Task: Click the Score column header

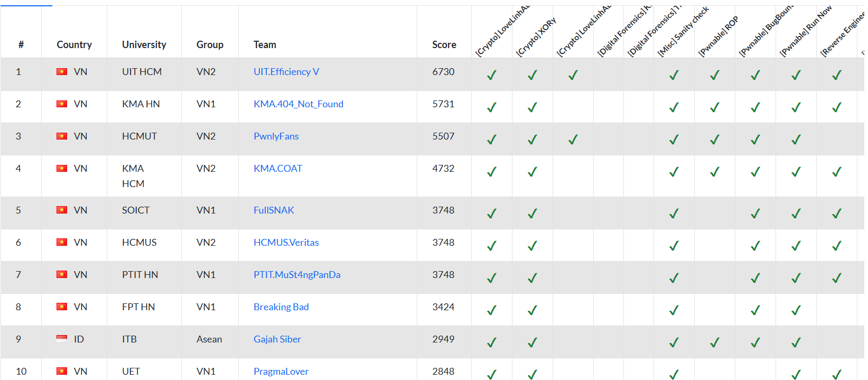Action: click(444, 45)
